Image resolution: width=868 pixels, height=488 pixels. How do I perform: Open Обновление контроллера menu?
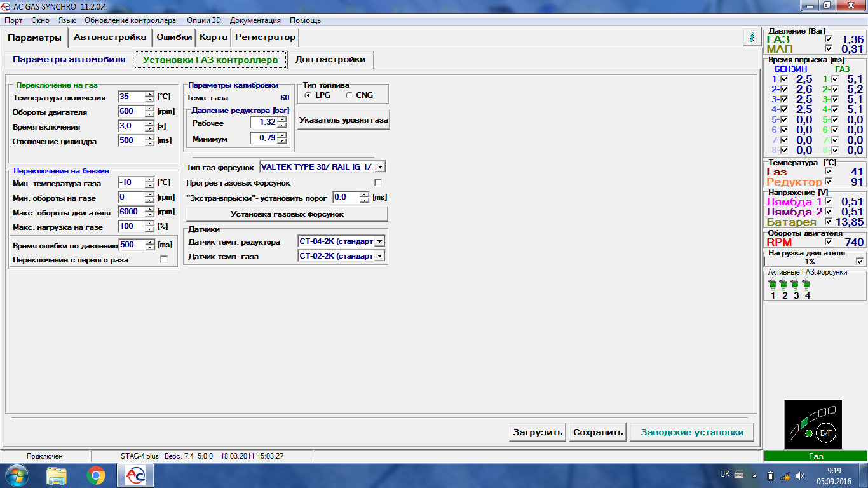(130, 20)
